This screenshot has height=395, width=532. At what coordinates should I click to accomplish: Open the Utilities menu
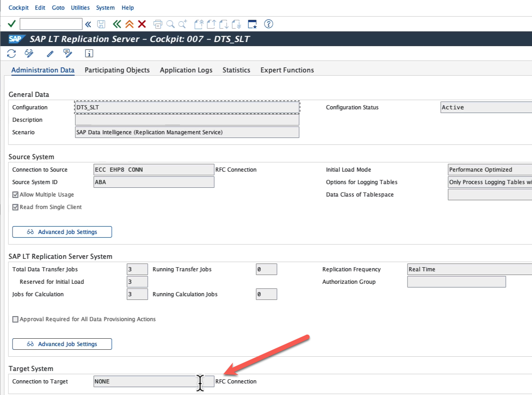(x=80, y=8)
